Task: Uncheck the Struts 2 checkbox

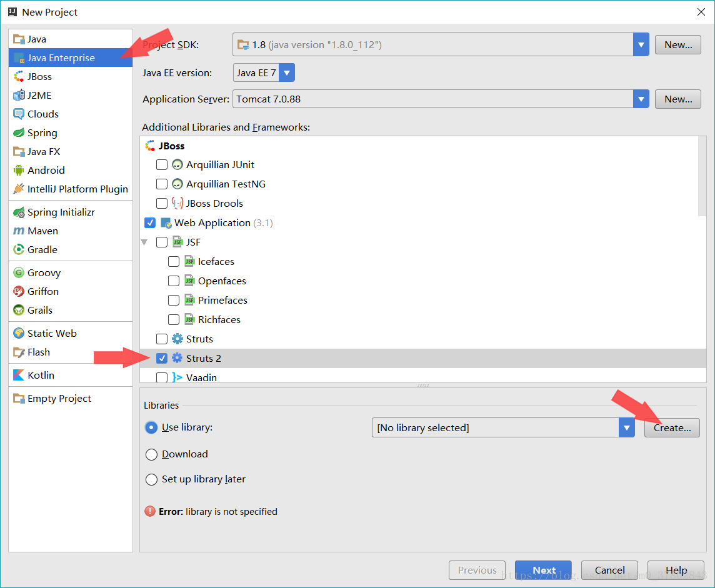Action: coord(162,358)
